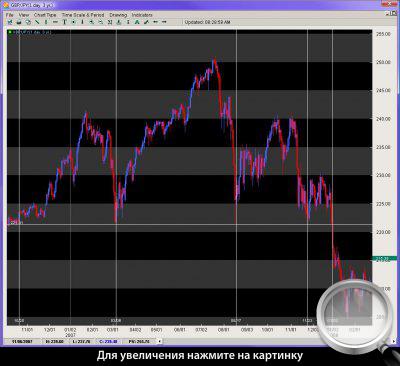The width and height of the screenshot is (400, 366).
Task: Click the green A indicator icon
Action: coord(137,22)
